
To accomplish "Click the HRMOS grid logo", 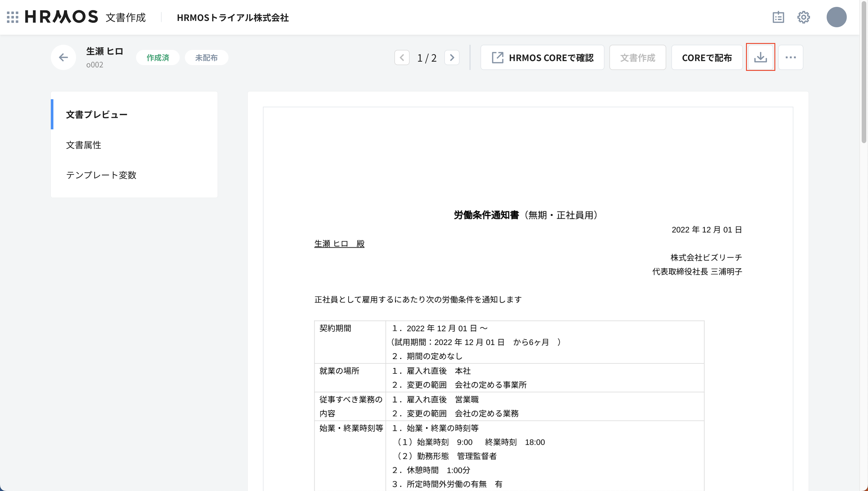I will pyautogui.click(x=13, y=17).
